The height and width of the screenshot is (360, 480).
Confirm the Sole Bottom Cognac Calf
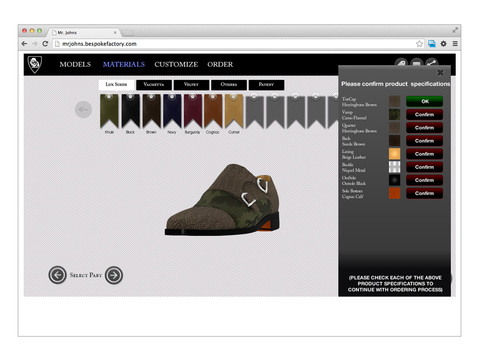tap(424, 193)
